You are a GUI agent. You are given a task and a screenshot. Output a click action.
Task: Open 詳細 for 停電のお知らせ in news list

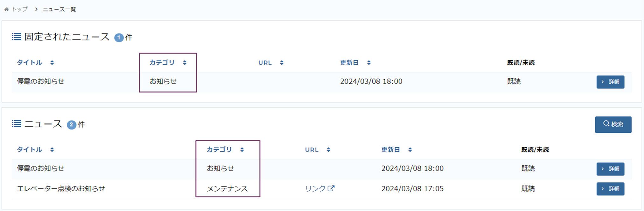tap(610, 169)
